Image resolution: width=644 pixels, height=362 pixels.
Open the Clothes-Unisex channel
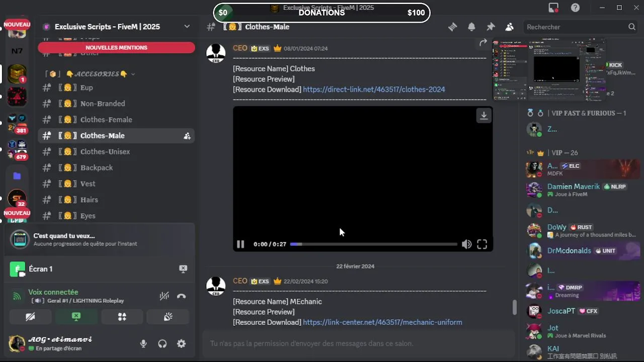click(x=116, y=152)
